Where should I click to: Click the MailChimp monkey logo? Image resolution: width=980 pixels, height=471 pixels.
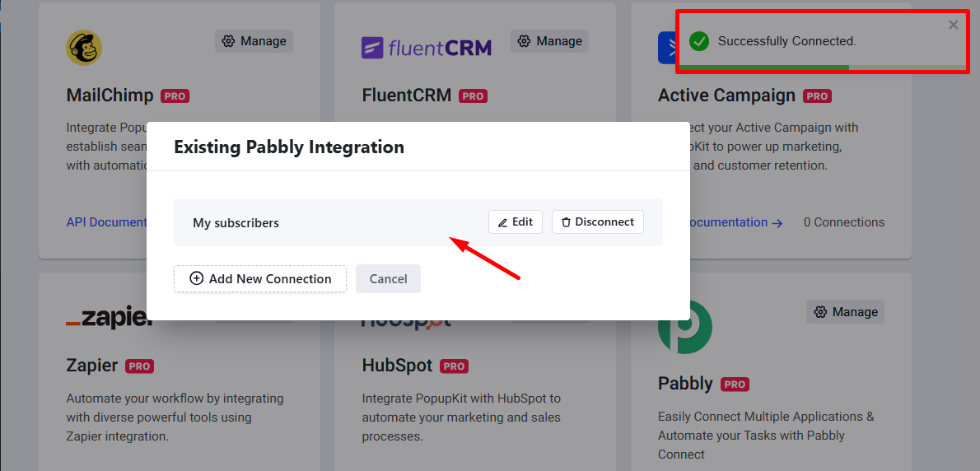pyautogui.click(x=84, y=48)
